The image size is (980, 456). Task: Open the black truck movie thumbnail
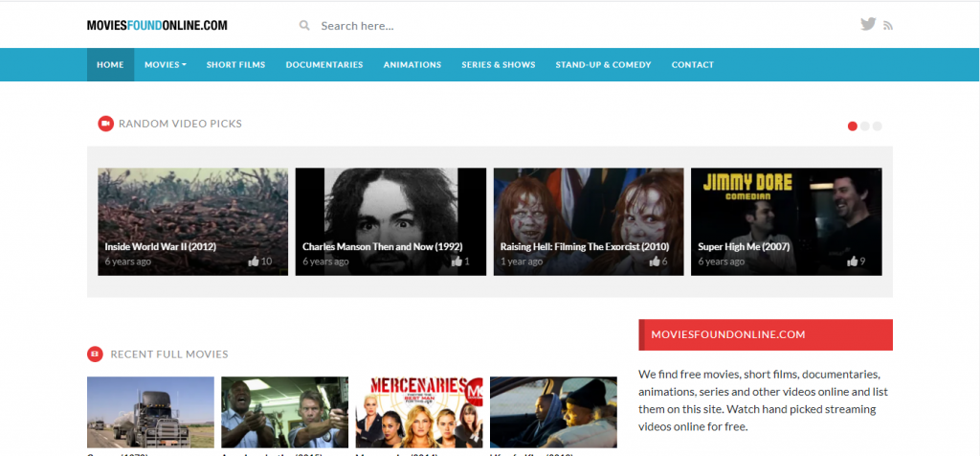click(150, 412)
